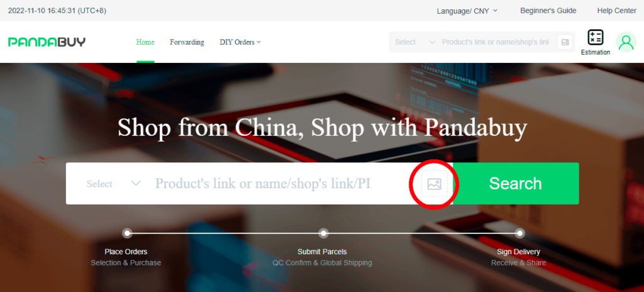Open the Help Center link
This screenshot has width=644, height=292.
[x=617, y=11]
